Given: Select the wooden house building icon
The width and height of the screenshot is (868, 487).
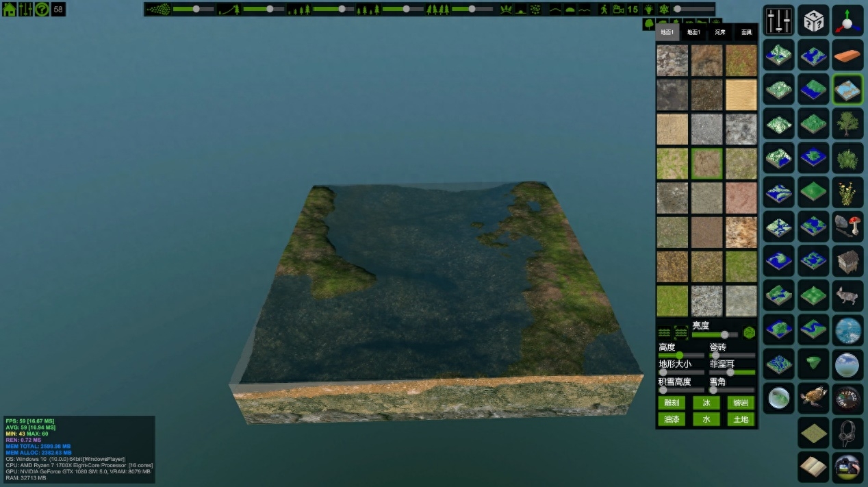Looking at the screenshot, I should point(847,261).
